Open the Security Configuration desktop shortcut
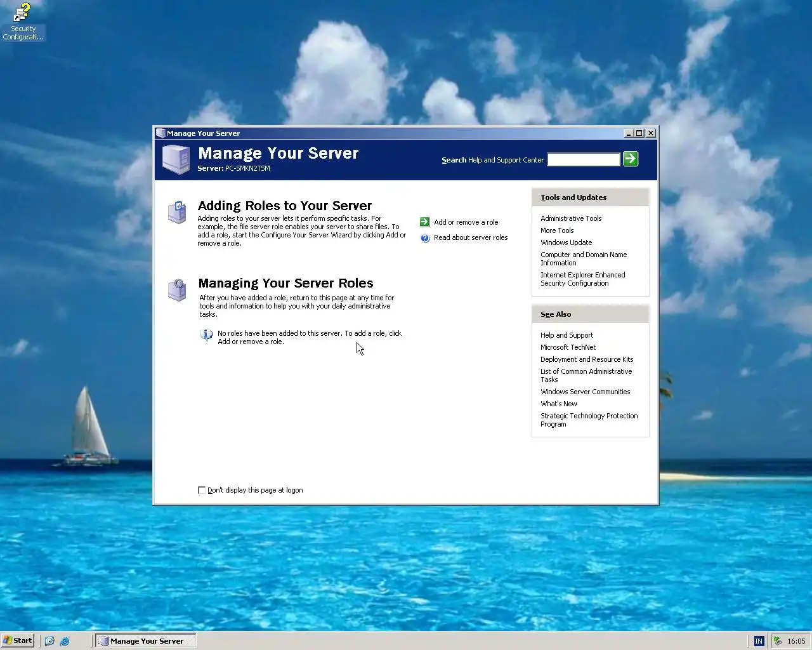The width and height of the screenshot is (812, 650). coord(23,22)
